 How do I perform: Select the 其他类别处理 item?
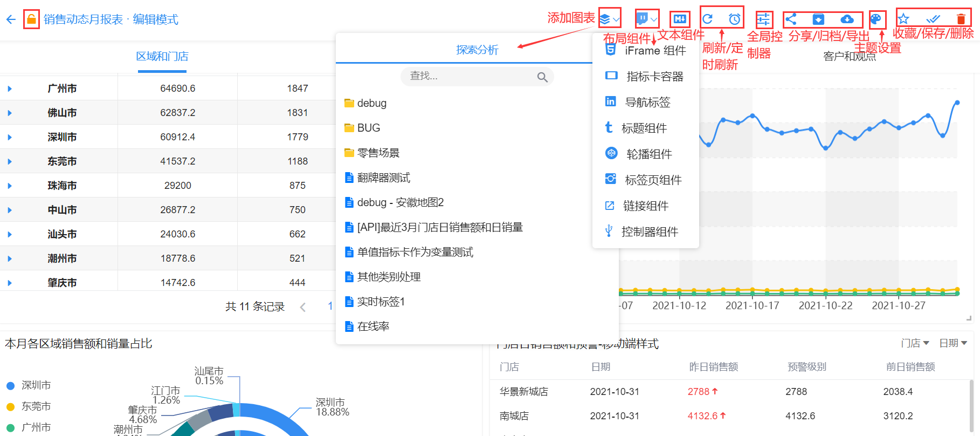coord(383,277)
